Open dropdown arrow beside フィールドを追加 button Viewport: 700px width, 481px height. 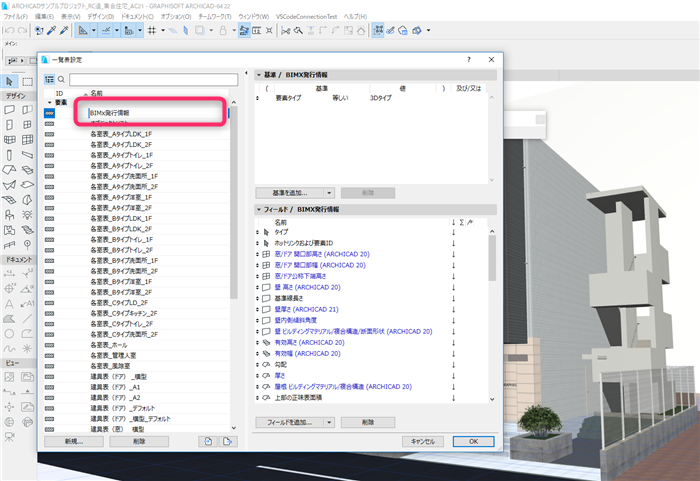(329, 422)
